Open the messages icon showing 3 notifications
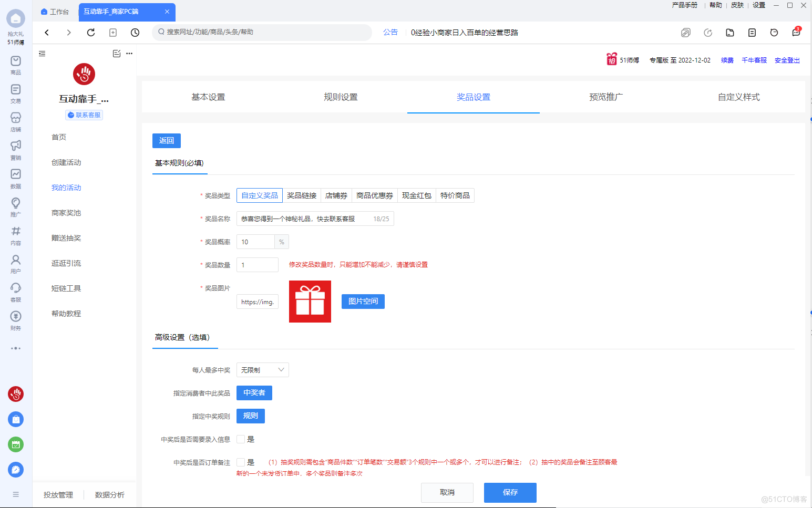The image size is (812, 508). pyautogui.click(x=795, y=32)
